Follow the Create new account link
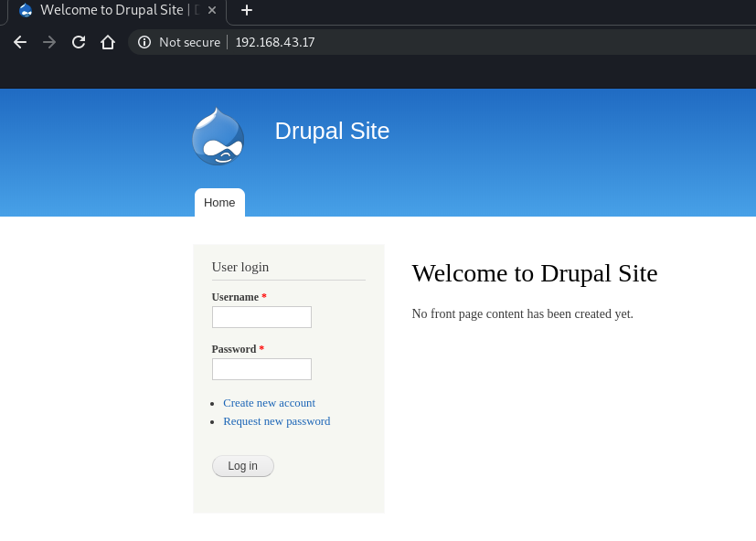Image resolution: width=756 pixels, height=541 pixels. [269, 403]
